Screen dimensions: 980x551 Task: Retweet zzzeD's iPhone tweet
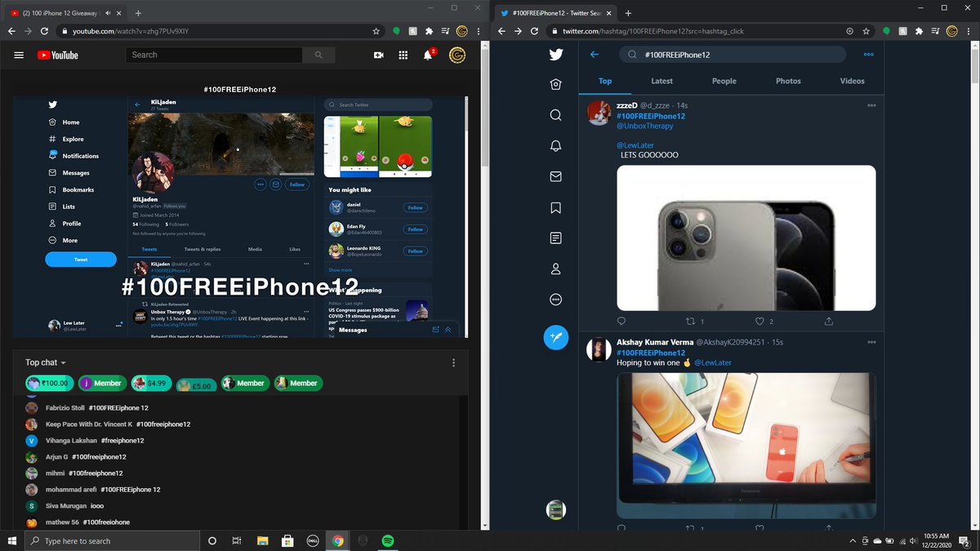click(690, 322)
